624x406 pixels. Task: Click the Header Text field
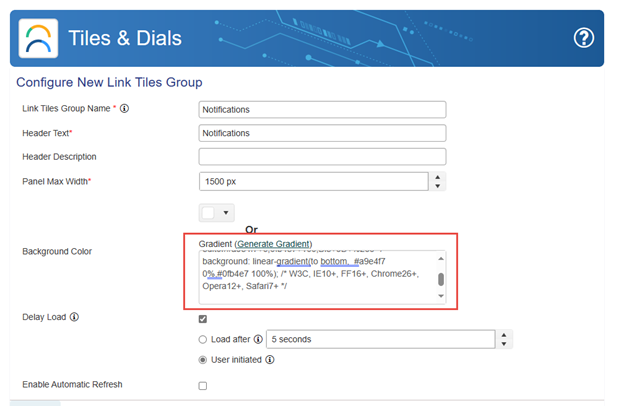322,133
